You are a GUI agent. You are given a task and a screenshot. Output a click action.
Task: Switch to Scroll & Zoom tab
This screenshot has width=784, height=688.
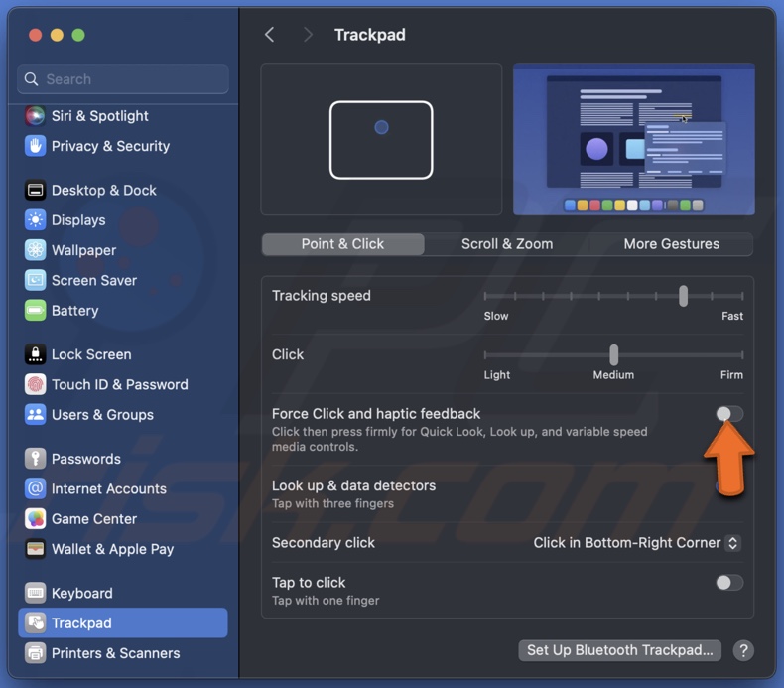(507, 244)
